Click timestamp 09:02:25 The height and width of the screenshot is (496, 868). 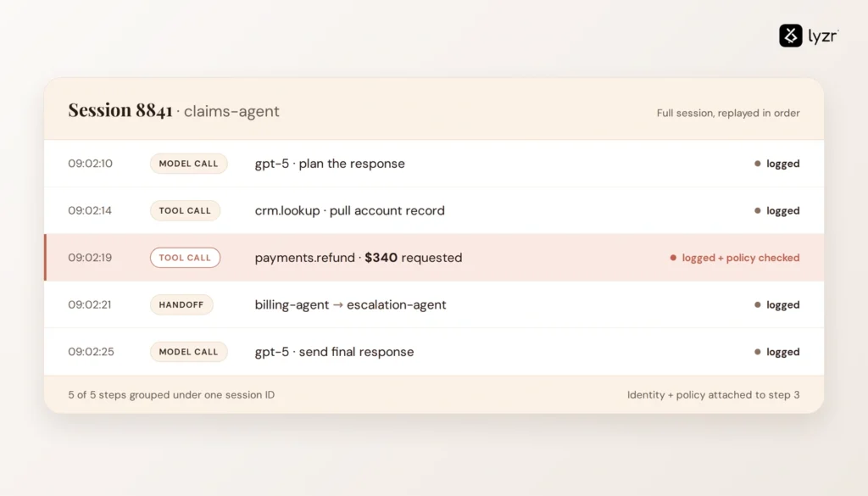point(91,352)
